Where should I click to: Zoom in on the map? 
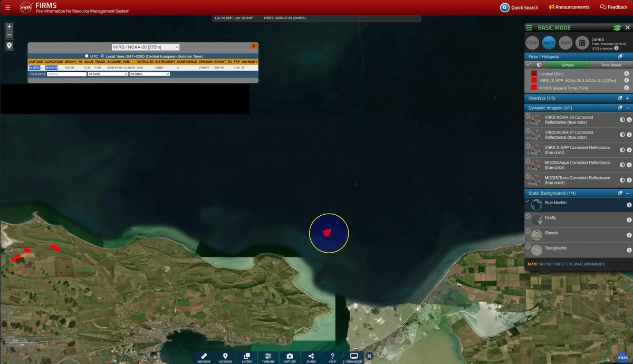tap(9, 26)
